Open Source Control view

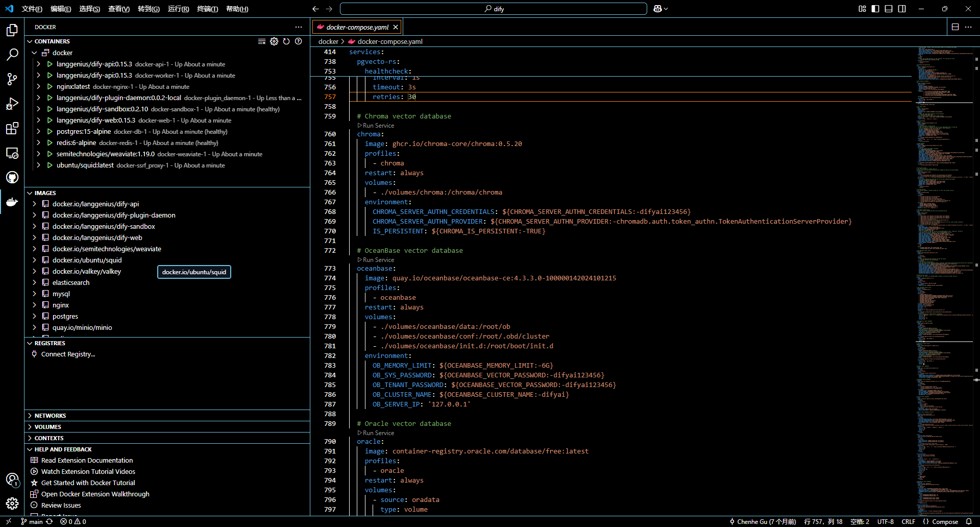[12, 79]
